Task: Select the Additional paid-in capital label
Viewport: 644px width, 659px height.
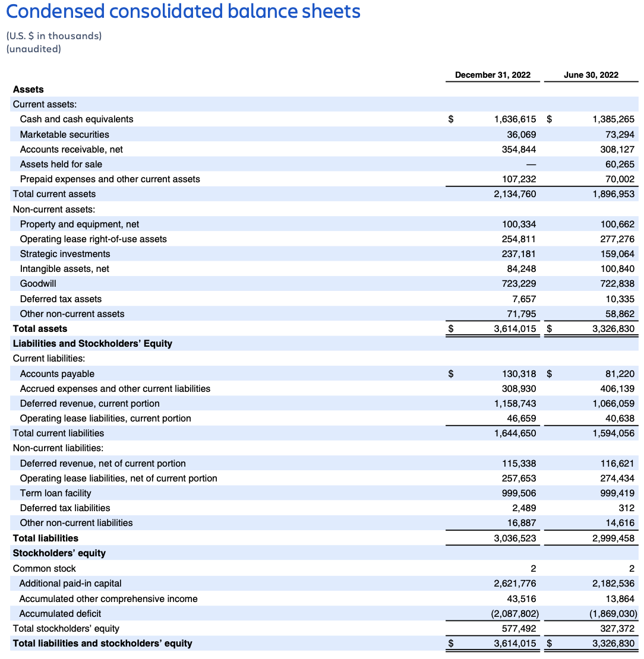Action: (x=71, y=584)
